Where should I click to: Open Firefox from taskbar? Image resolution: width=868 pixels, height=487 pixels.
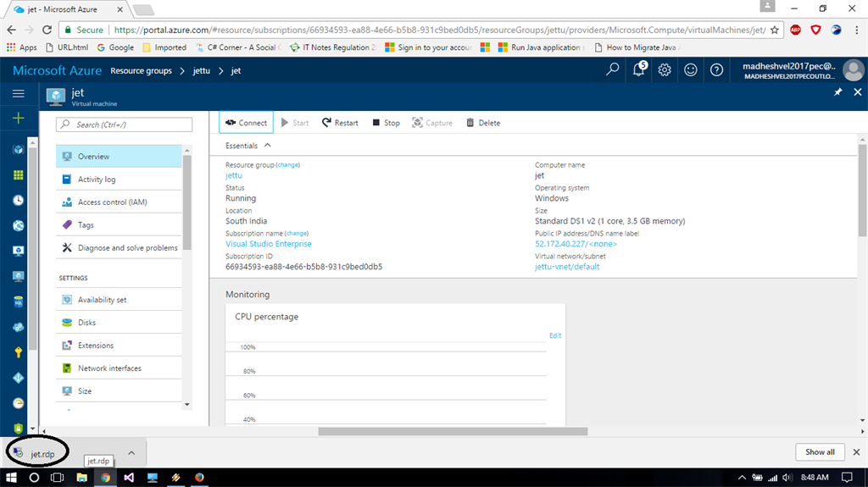click(199, 477)
